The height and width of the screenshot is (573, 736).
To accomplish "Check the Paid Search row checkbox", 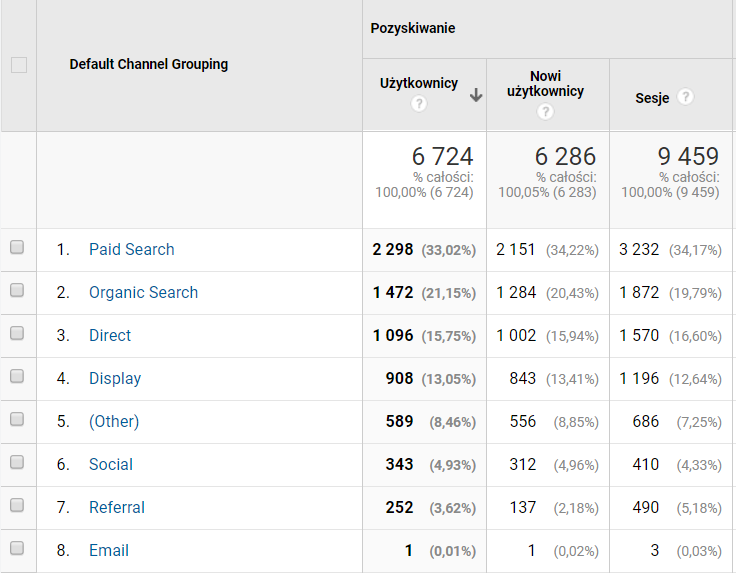I will pos(17,249).
